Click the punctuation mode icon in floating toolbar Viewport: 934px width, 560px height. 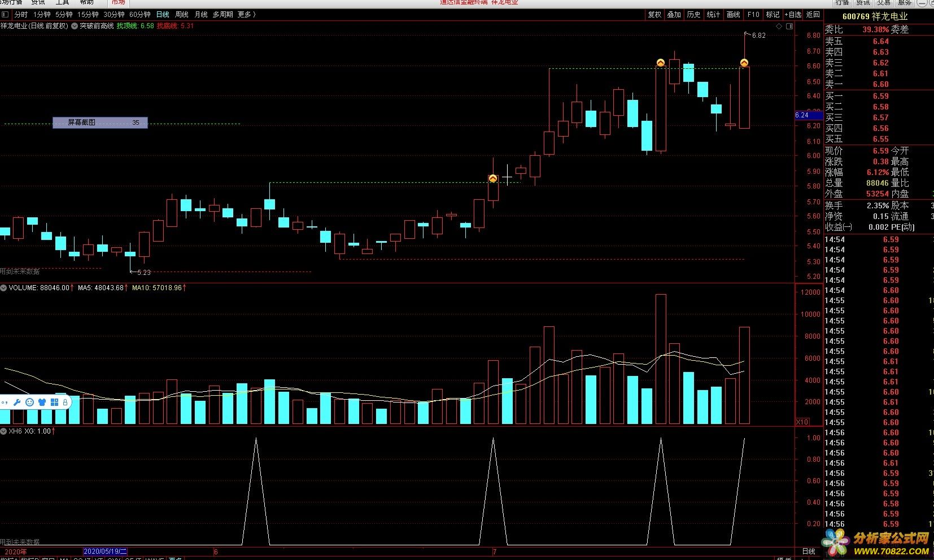pyautogui.click(x=5, y=403)
